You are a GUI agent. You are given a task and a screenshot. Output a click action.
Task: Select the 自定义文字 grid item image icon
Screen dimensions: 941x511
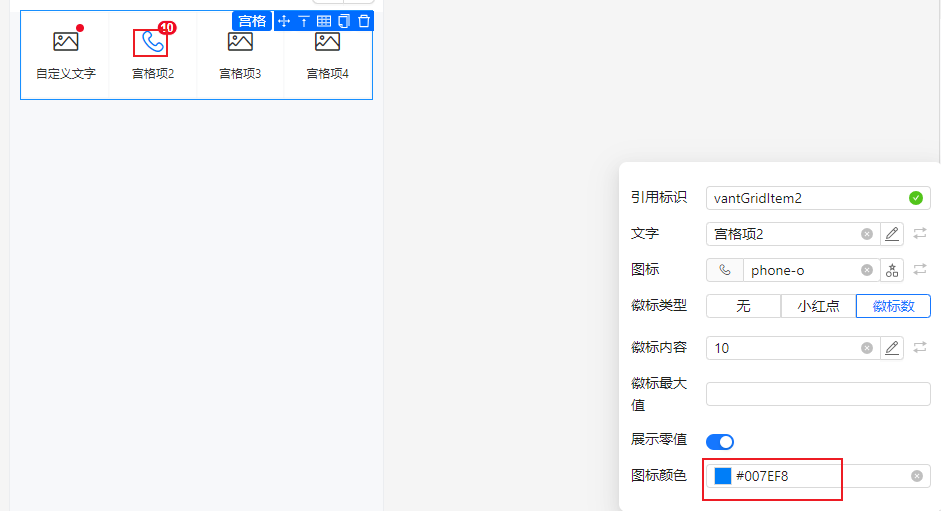[x=65, y=41]
